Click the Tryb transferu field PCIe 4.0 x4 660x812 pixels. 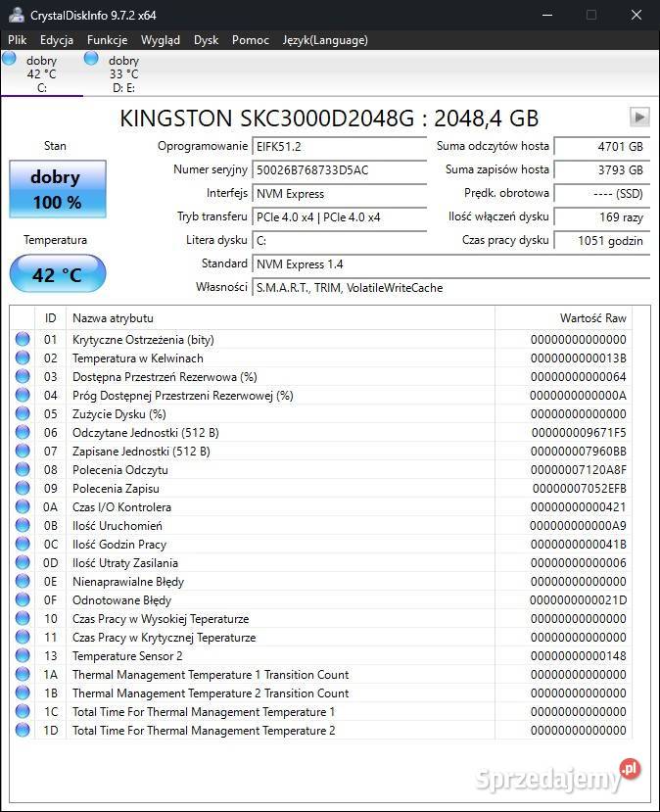point(340,217)
